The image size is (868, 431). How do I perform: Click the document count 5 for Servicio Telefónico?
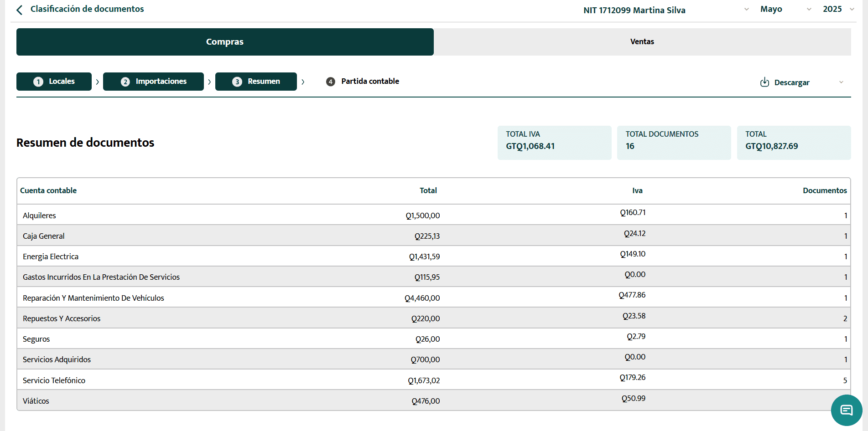coord(845,380)
